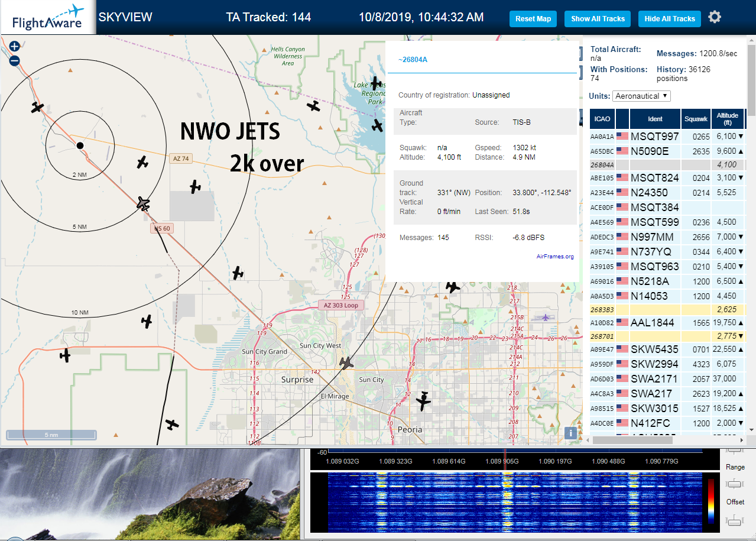Screen dimensions: 756x541
Task: Click the red frequency marker on spectrum
Action: tap(505, 460)
